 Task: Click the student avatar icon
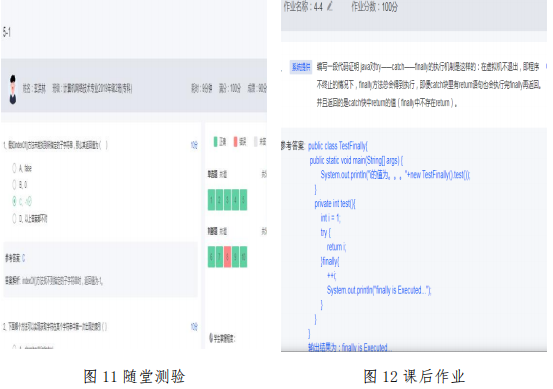coord(13,90)
